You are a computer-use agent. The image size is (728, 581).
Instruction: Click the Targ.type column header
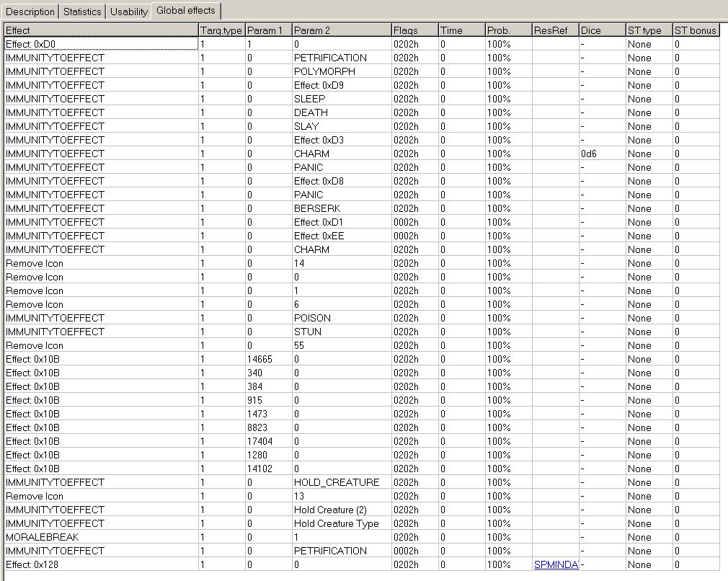tap(222, 30)
